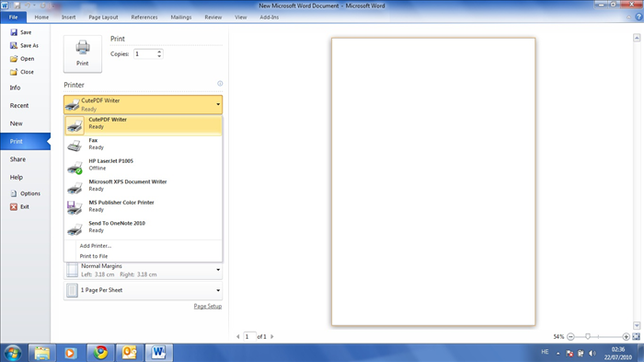Click the 54% zoom level
This screenshot has height=362, width=644.
tap(558, 337)
